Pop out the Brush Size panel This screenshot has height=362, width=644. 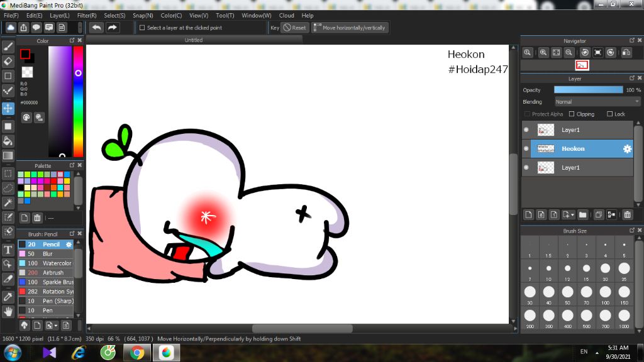click(632, 230)
